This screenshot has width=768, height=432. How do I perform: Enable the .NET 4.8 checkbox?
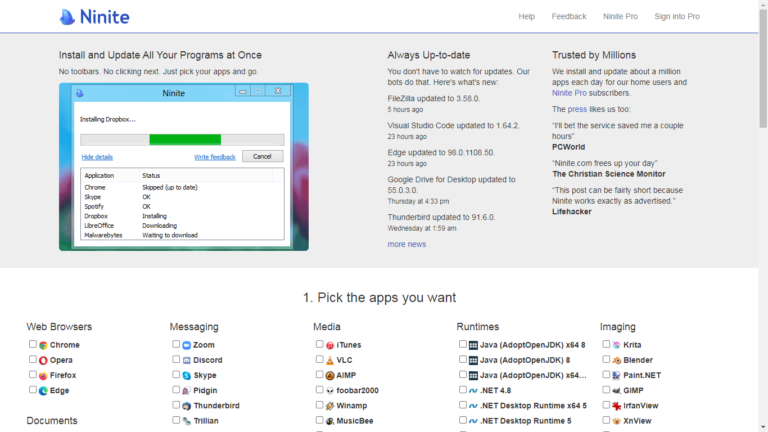point(463,390)
